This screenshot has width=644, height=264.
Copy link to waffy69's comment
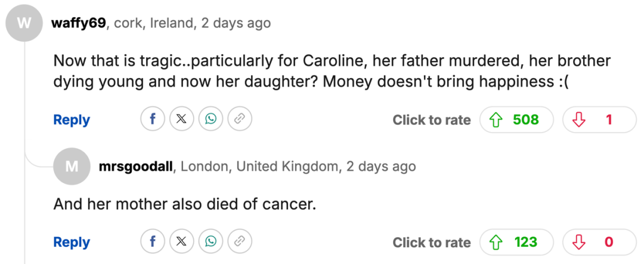point(240,119)
